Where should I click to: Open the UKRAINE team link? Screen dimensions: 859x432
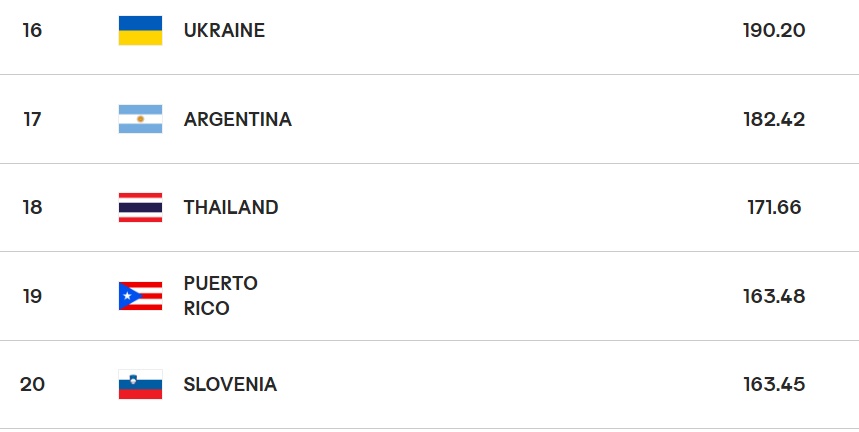pyautogui.click(x=224, y=31)
